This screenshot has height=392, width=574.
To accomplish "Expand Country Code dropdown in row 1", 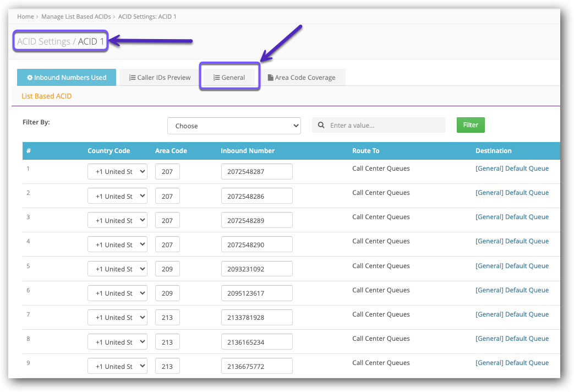I will pyautogui.click(x=117, y=172).
